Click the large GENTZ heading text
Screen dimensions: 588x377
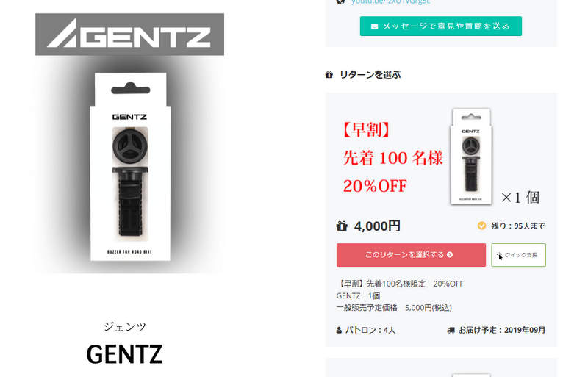pyautogui.click(x=124, y=354)
